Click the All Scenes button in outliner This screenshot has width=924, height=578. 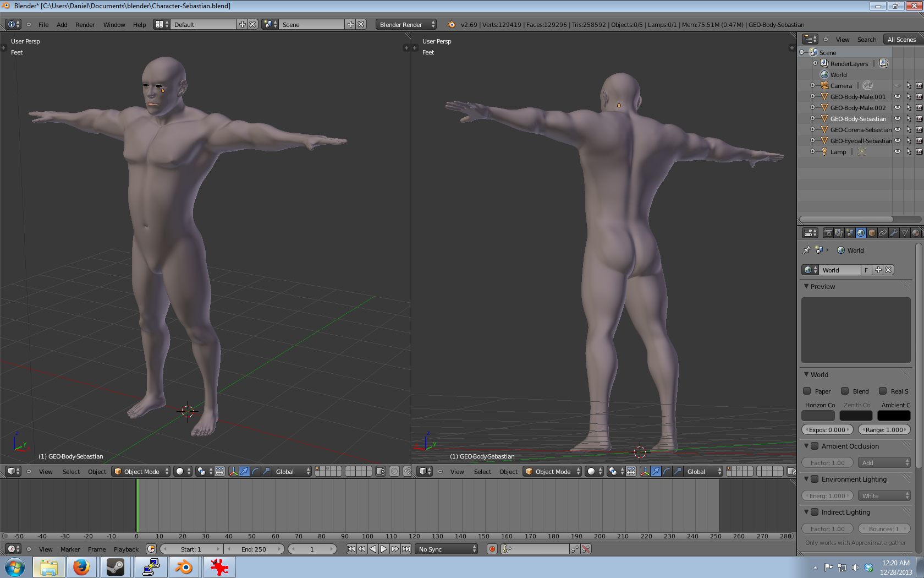coord(901,40)
